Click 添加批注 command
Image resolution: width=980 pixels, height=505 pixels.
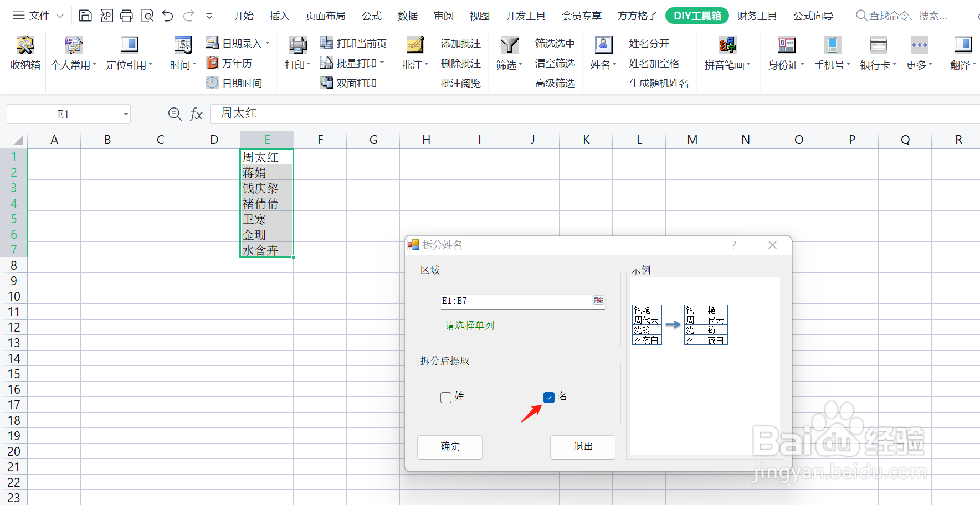(460, 43)
